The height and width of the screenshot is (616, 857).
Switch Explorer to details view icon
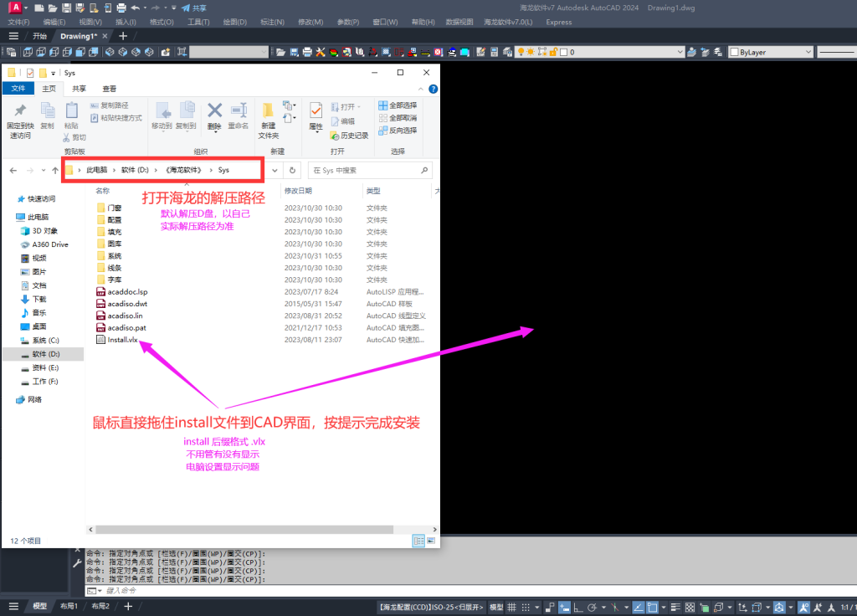418,542
